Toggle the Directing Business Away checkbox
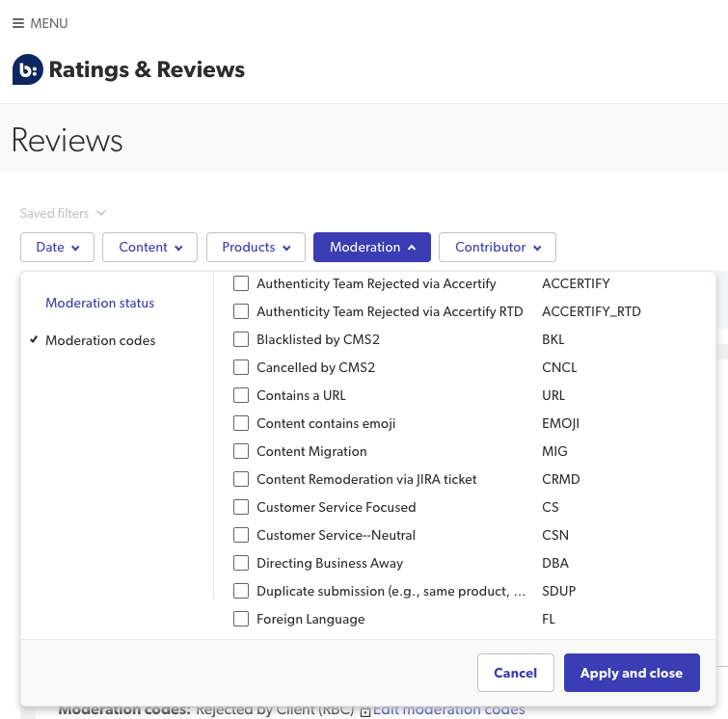 click(x=241, y=563)
